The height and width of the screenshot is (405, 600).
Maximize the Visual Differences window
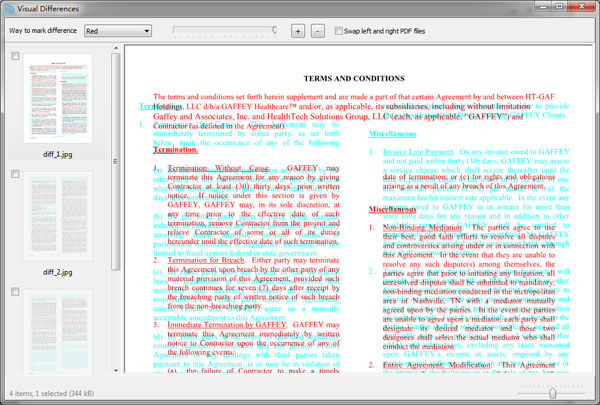tap(559, 6)
